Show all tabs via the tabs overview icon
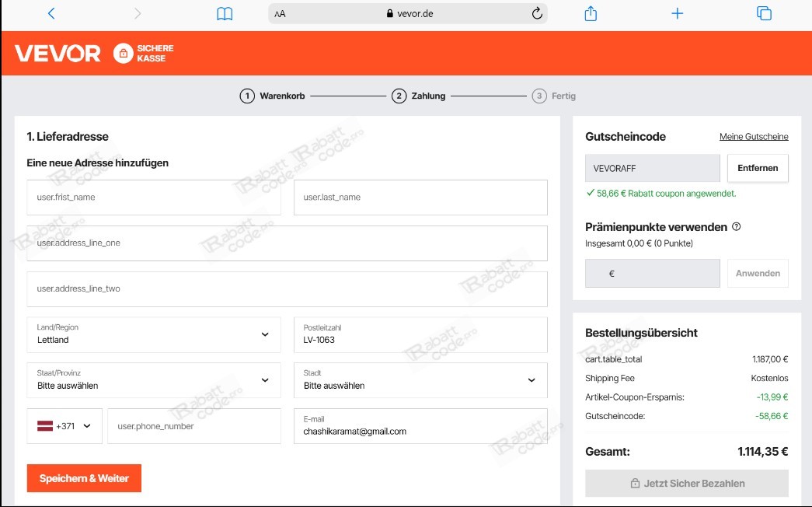Screen dimensions: 812x507 (x=764, y=13)
